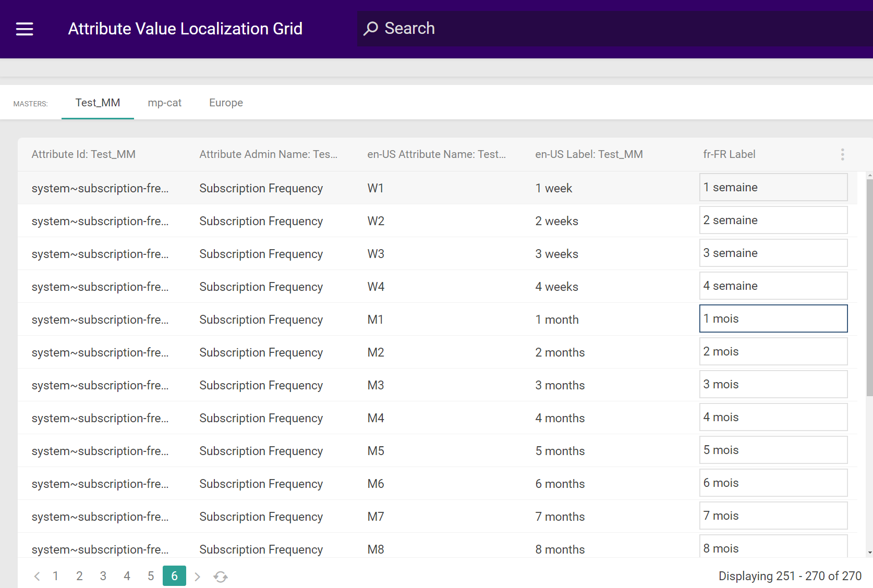Click the attribute id cell in the M1 row
This screenshot has height=588, width=873.
tap(100, 320)
